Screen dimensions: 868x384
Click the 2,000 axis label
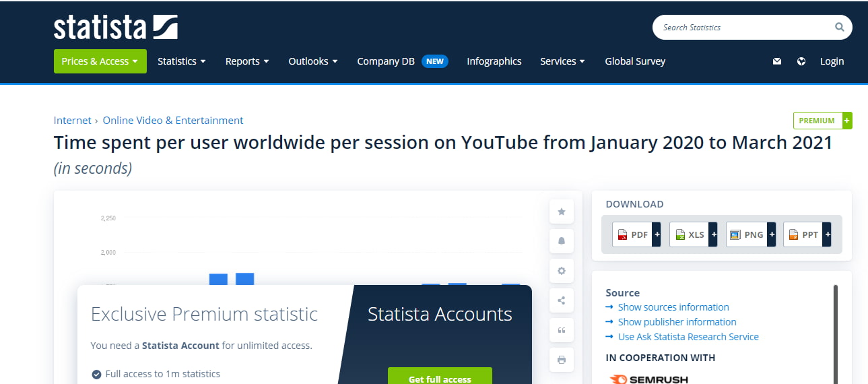click(108, 252)
